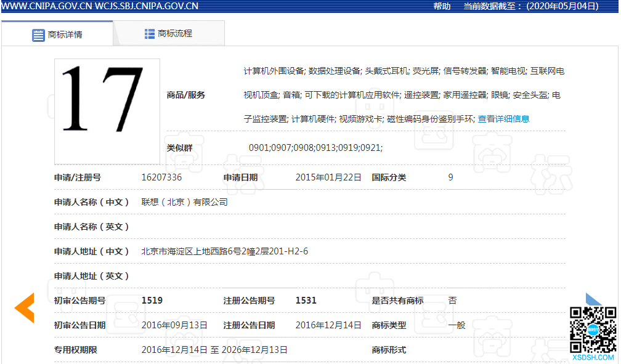Click the 商标流程 list icon
Screen dimensions: 621x364
(149, 34)
